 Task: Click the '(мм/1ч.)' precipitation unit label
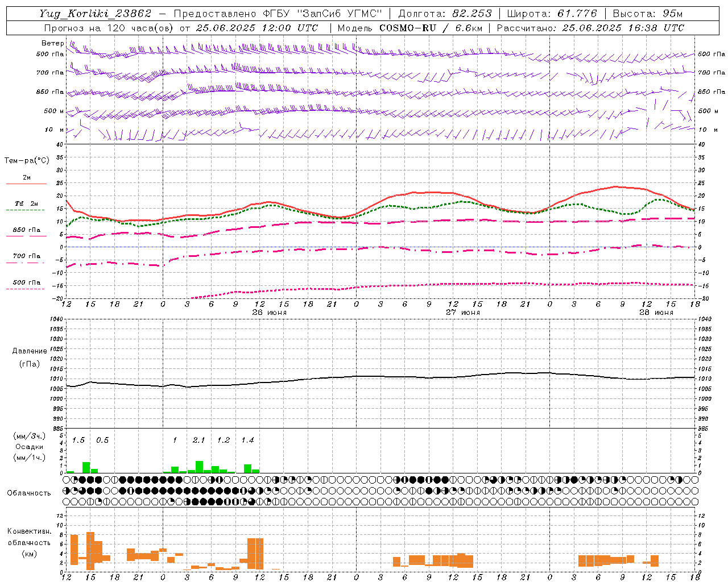[29, 457]
